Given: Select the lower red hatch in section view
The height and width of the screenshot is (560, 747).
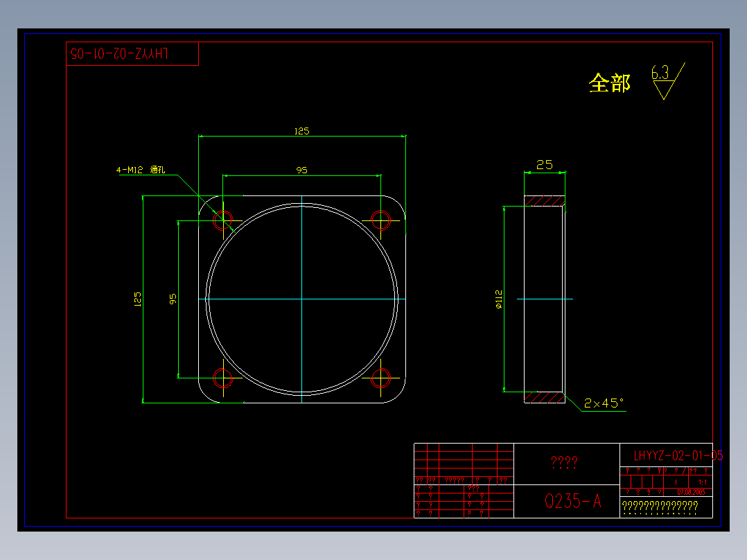Looking at the screenshot, I should pyautogui.click(x=545, y=398).
